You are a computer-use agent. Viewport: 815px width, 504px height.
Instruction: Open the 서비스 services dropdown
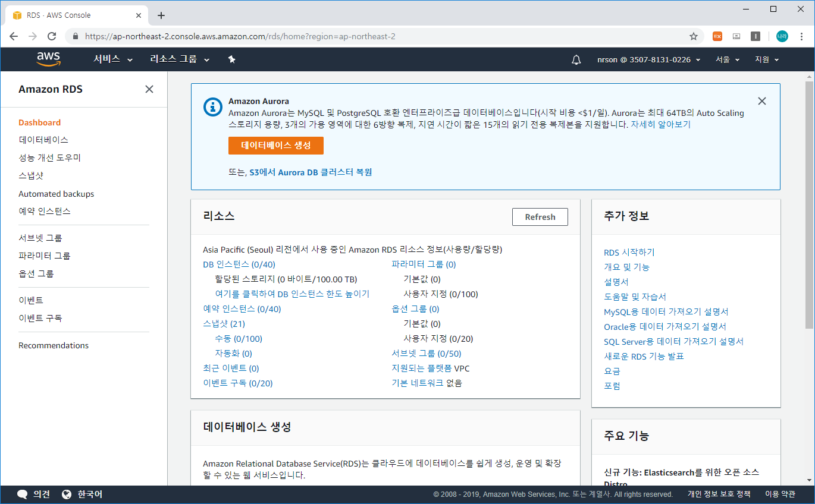pos(113,59)
